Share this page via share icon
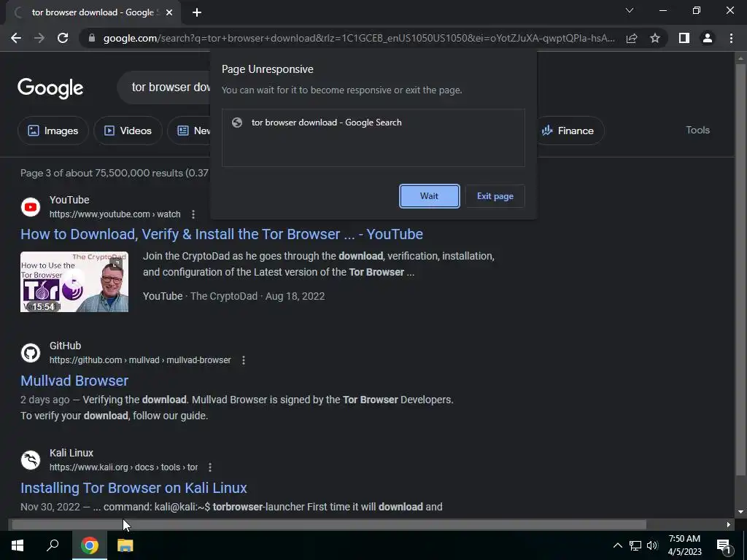 (x=632, y=38)
